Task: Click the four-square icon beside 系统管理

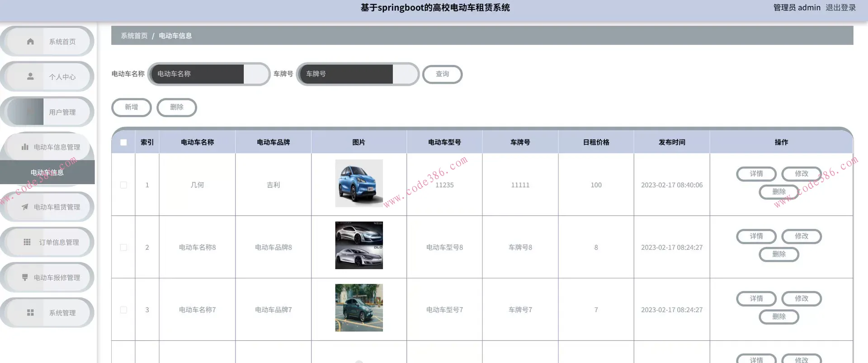Action: (x=30, y=312)
